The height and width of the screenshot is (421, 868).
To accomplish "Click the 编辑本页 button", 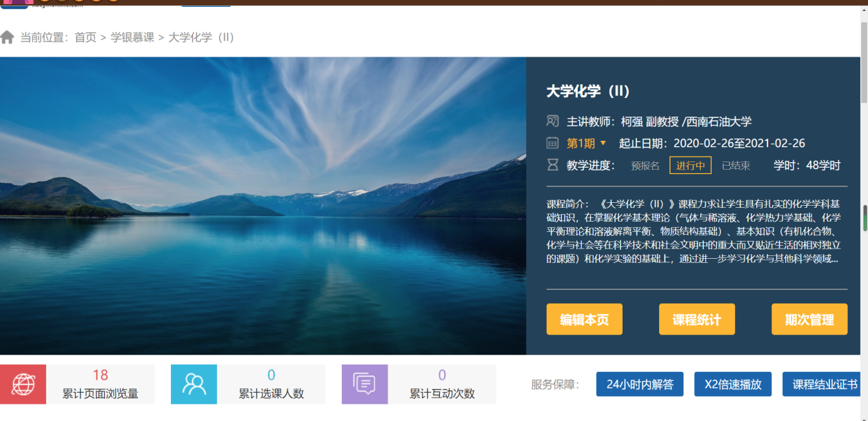I will (x=584, y=320).
